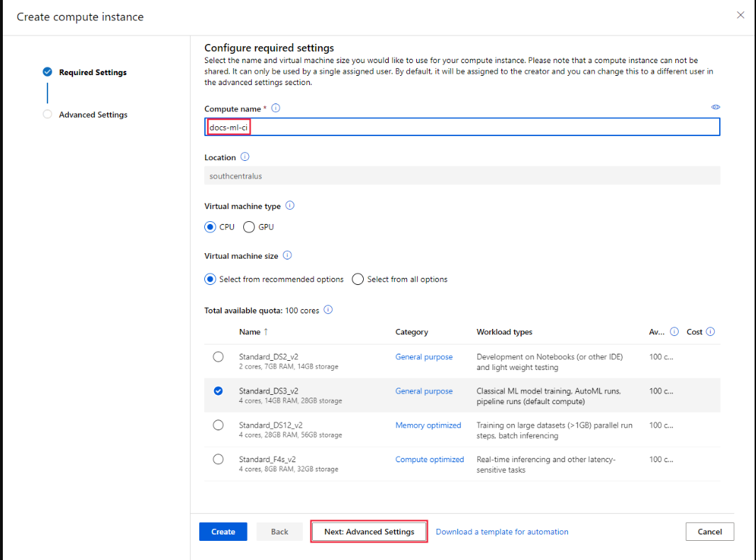The image size is (756, 560).
Task: Click the Category column header
Action: point(412,332)
